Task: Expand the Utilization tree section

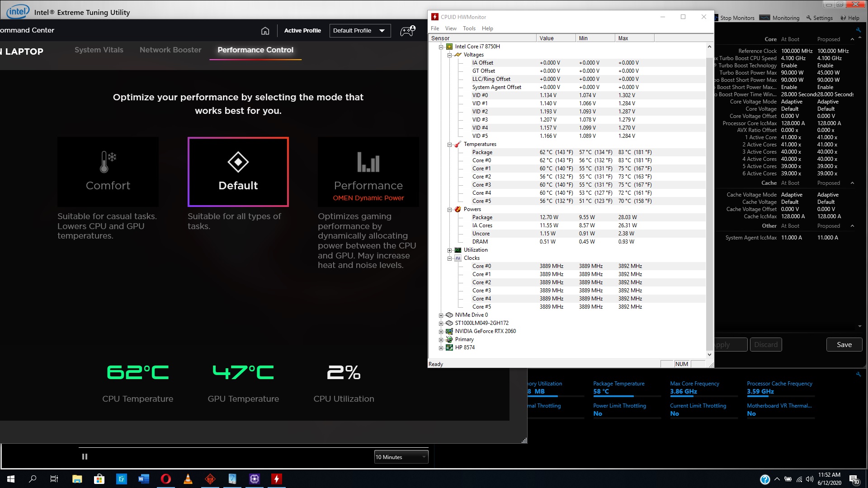Action: pyautogui.click(x=449, y=250)
